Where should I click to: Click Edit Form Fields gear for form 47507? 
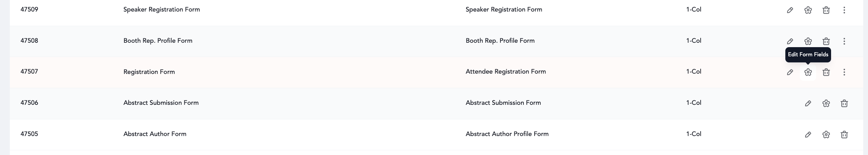(x=808, y=72)
